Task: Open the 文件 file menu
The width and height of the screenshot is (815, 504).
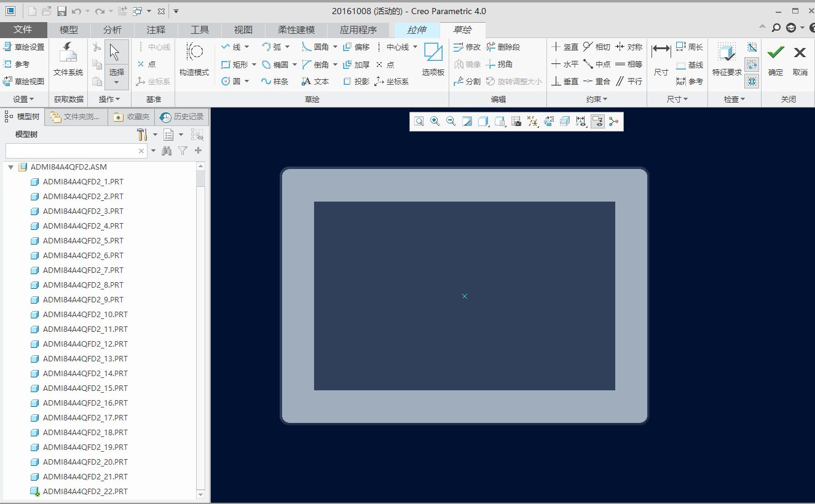Action: click(x=23, y=30)
